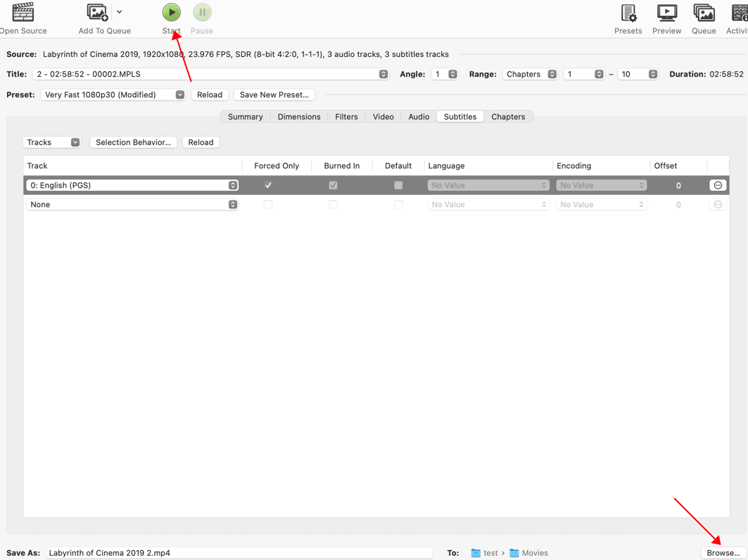Enable Default checkbox for English (PGS) track
Screen dimensions: 748x560
(x=398, y=185)
